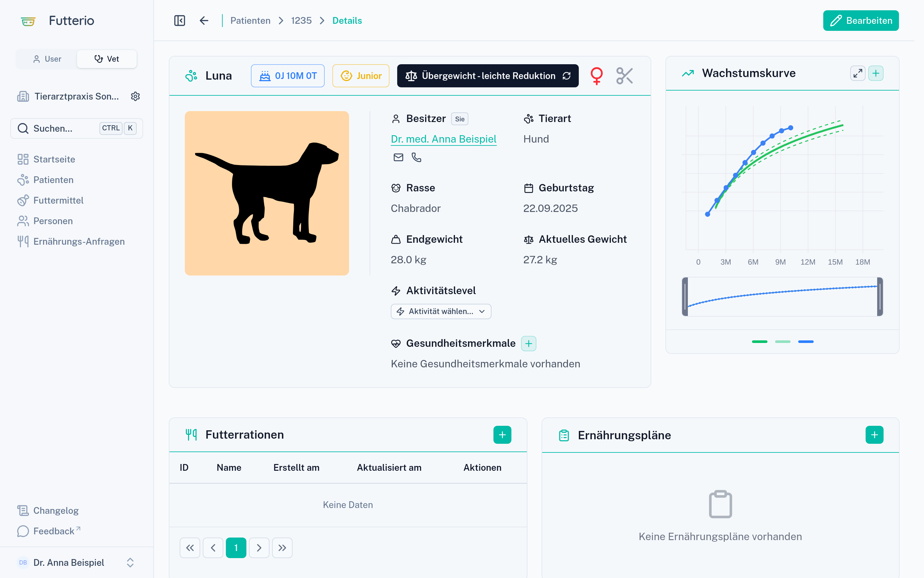Toggle the dark green chart legend series
924x578 pixels.
point(759,341)
